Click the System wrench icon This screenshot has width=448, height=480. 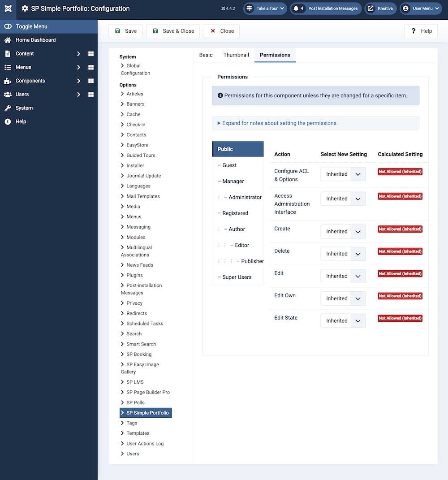pos(8,108)
